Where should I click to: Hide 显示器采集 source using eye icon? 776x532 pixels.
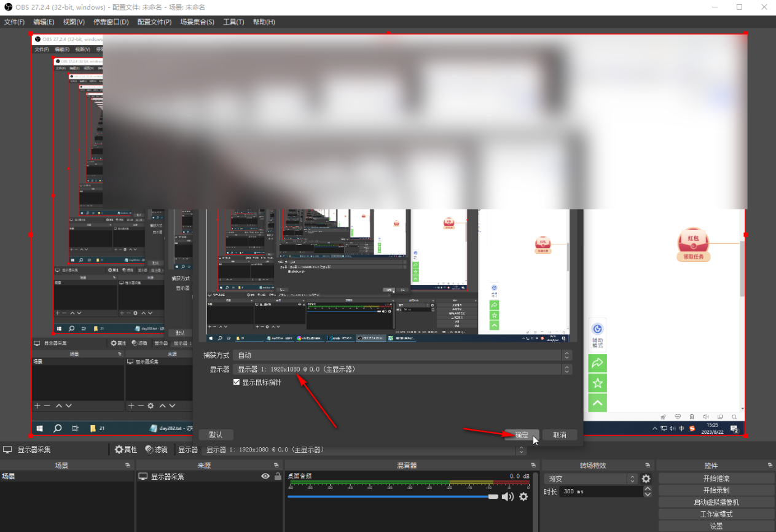pyautogui.click(x=265, y=476)
